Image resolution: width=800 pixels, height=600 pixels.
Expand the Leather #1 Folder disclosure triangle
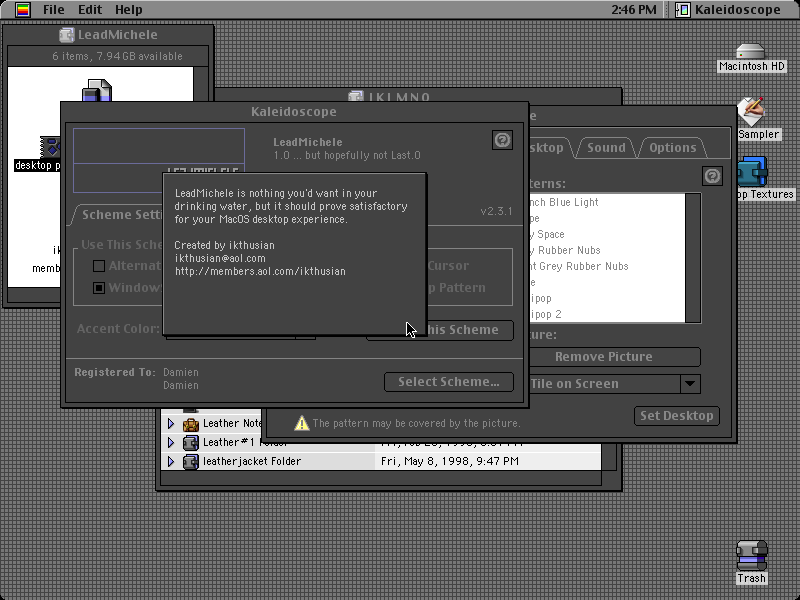[x=171, y=442]
